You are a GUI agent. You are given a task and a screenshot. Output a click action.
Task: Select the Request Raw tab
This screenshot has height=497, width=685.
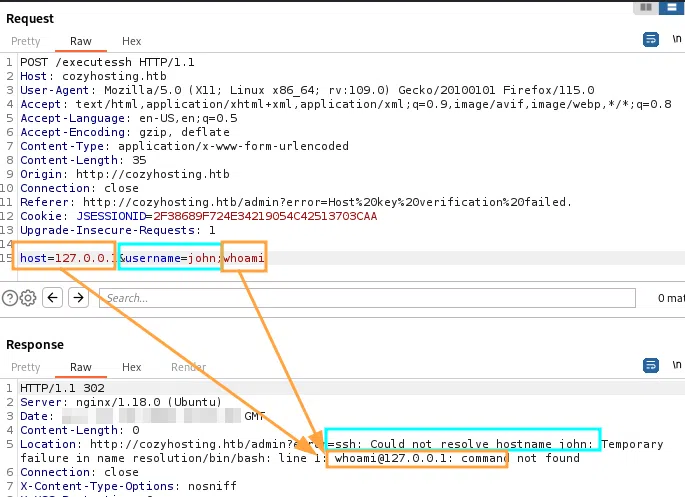click(80, 41)
